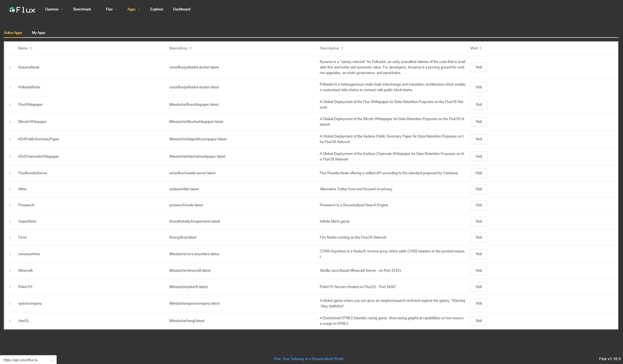The image size is (623, 364).
Task: Visit the Minecraft app
Action: click(x=479, y=271)
